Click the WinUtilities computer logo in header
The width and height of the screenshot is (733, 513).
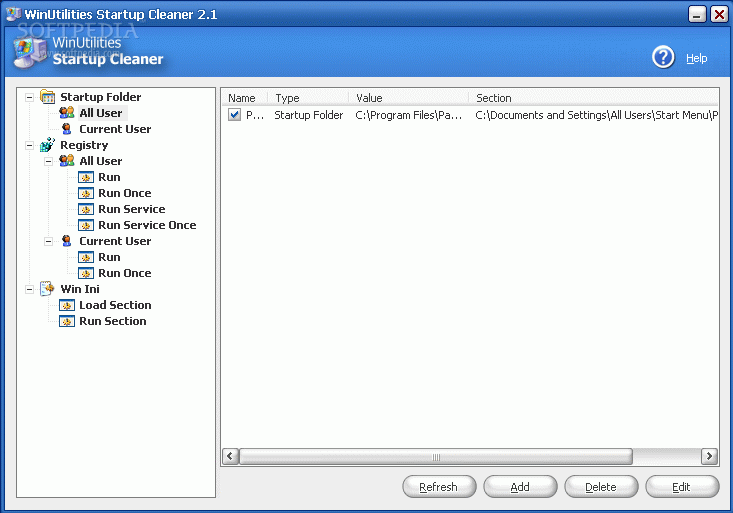[x=31, y=52]
